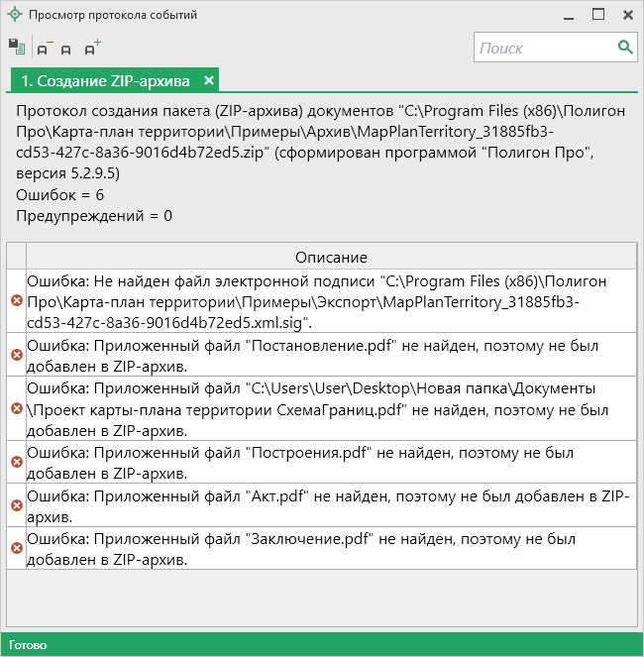Increase font size with A+ icon

click(92, 48)
